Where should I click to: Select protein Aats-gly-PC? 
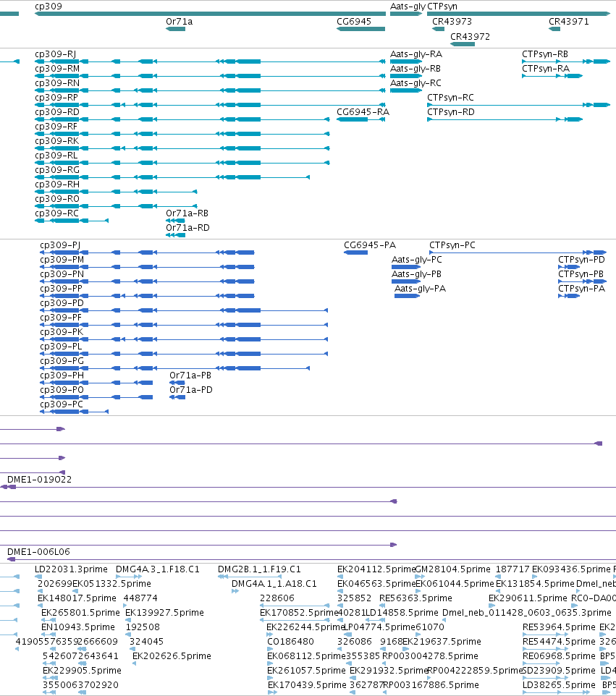(x=417, y=260)
